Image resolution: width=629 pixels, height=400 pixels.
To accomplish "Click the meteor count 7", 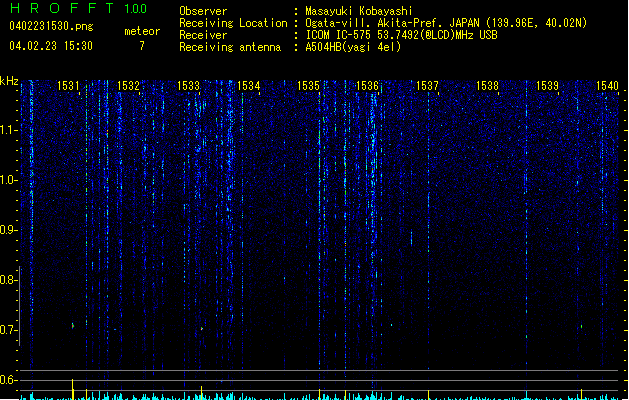I will pyautogui.click(x=142, y=46).
